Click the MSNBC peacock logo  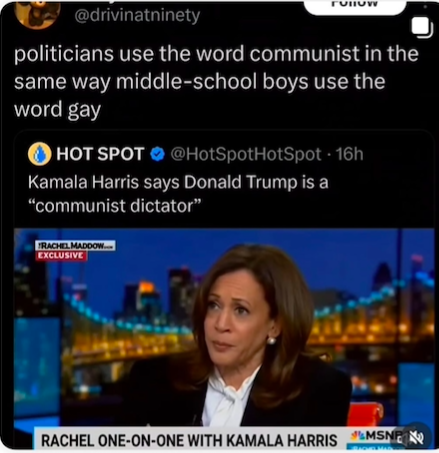click(x=359, y=435)
